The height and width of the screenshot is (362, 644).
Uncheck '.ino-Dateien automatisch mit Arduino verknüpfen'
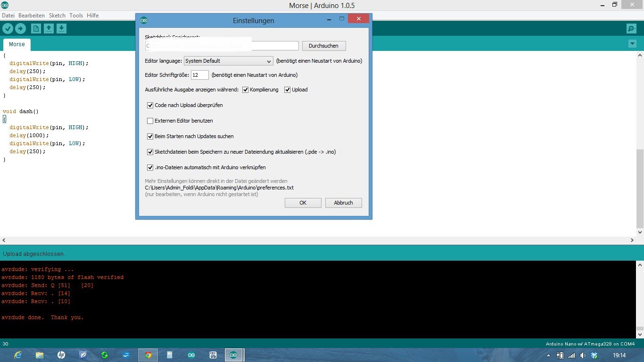150,167
